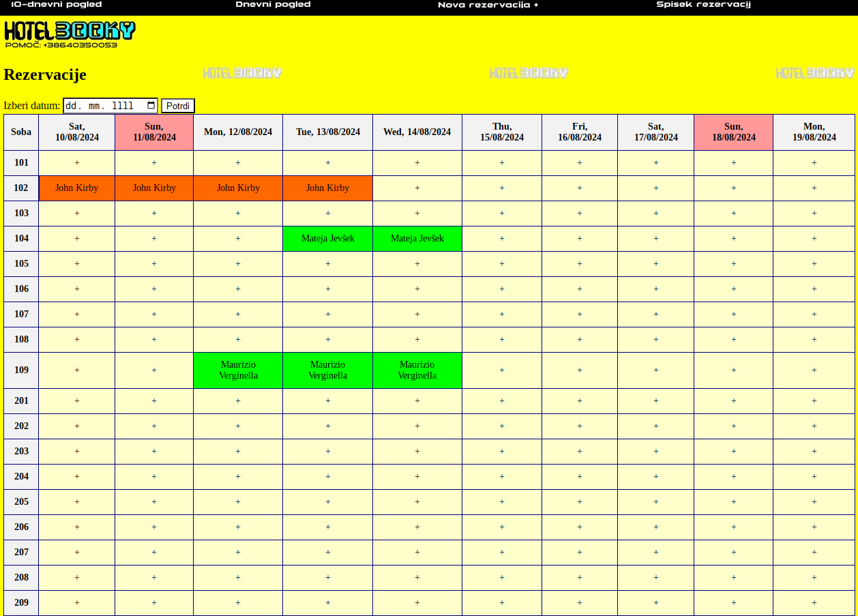This screenshot has height=616, width=858.
Task: Open Mateja Jevšek booking on Tue 13/08/2024
Action: [x=327, y=239]
